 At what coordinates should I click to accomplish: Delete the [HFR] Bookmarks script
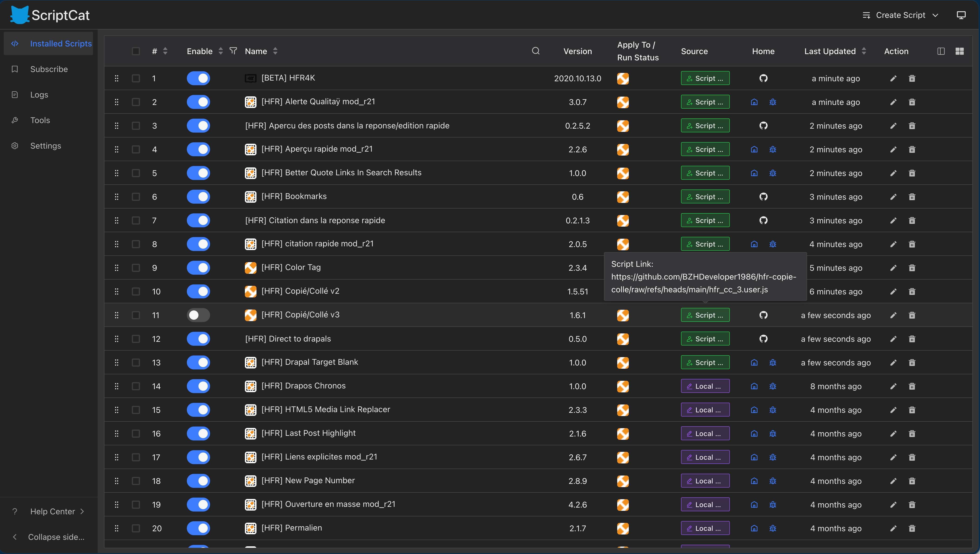[912, 197]
